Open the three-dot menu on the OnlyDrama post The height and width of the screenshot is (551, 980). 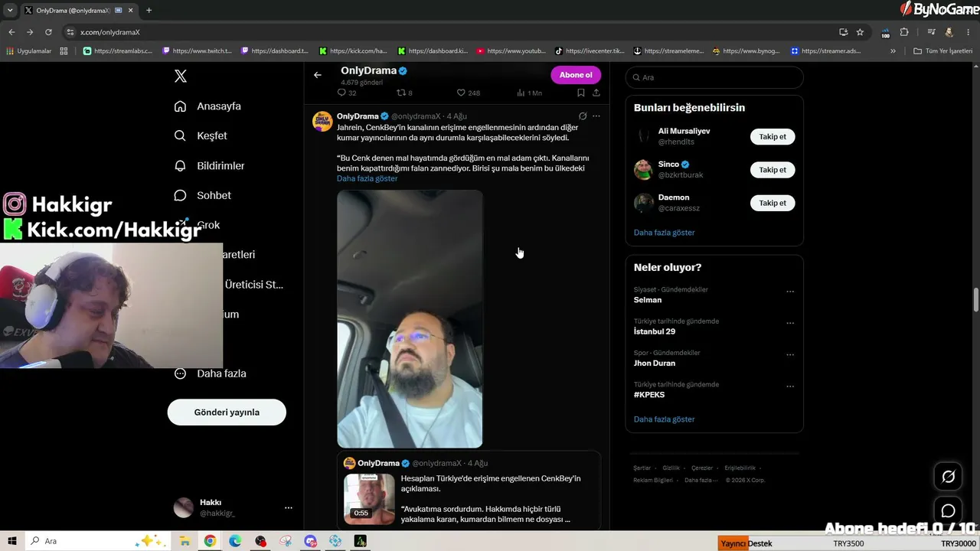click(596, 116)
